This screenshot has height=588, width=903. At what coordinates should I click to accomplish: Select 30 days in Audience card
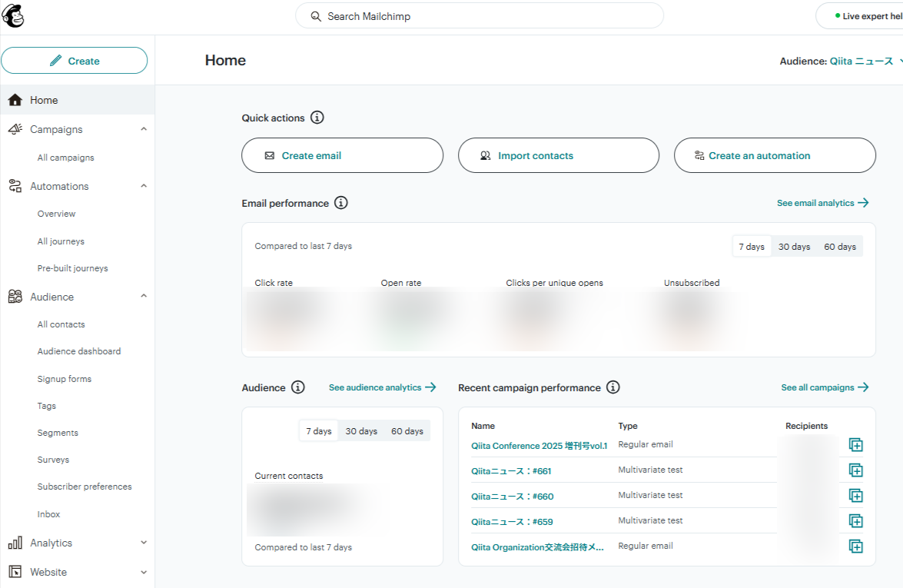[x=361, y=430]
